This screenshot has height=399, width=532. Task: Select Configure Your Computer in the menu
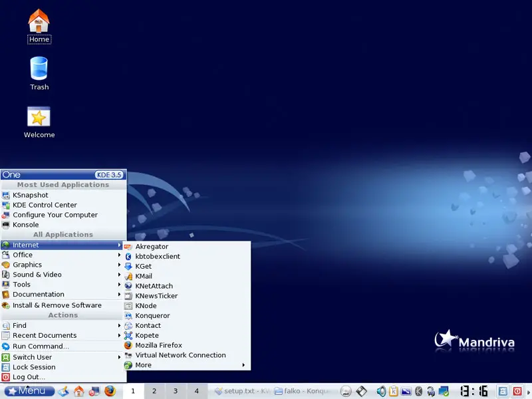(x=63, y=215)
